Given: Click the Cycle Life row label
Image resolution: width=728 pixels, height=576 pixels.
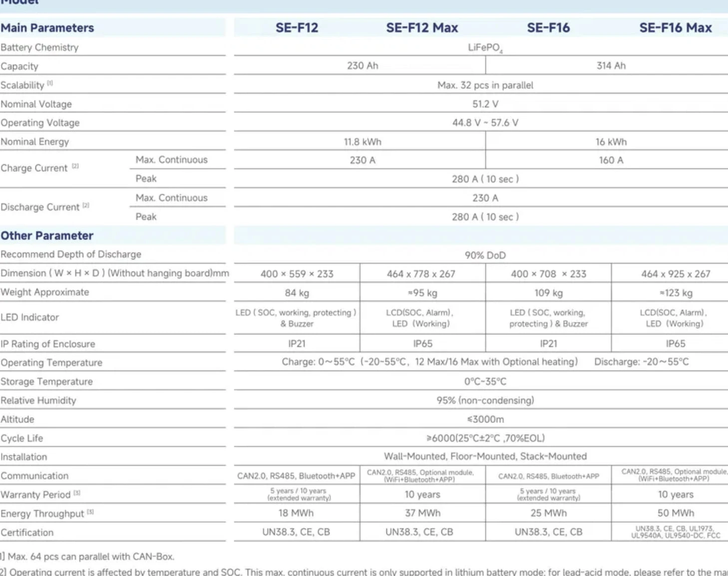Looking at the screenshot, I should [22, 438].
